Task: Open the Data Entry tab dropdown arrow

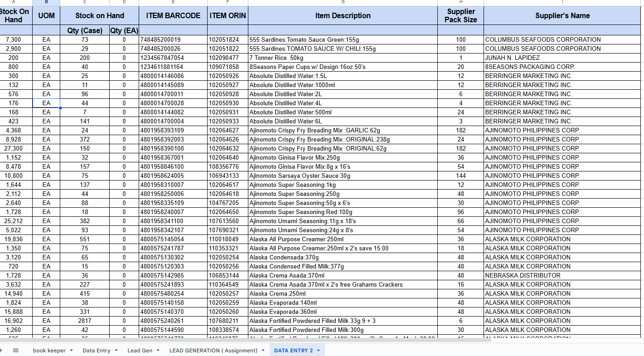Action: tap(116, 351)
